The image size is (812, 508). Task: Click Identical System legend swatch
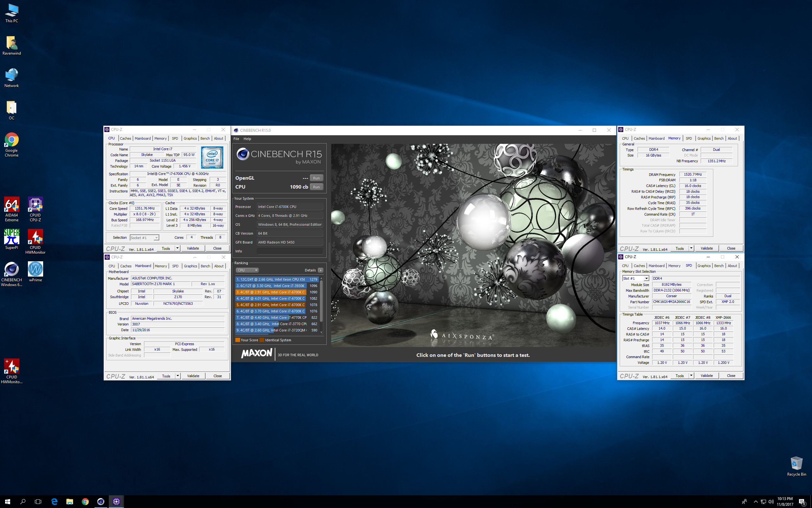click(x=262, y=340)
